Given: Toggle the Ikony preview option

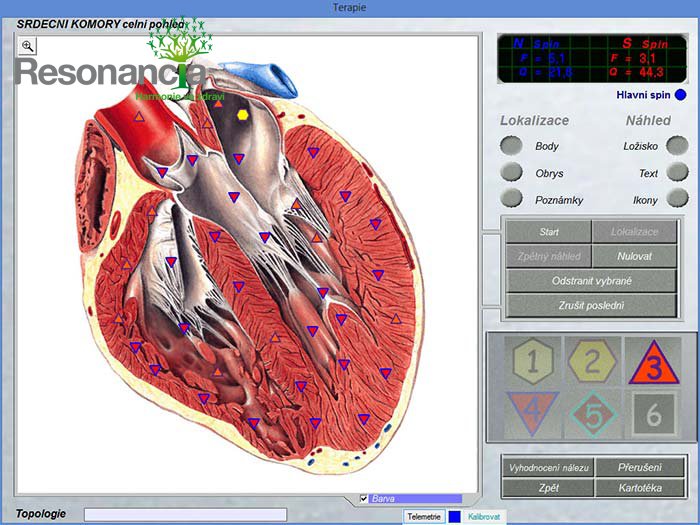Looking at the screenshot, I should 677,199.
